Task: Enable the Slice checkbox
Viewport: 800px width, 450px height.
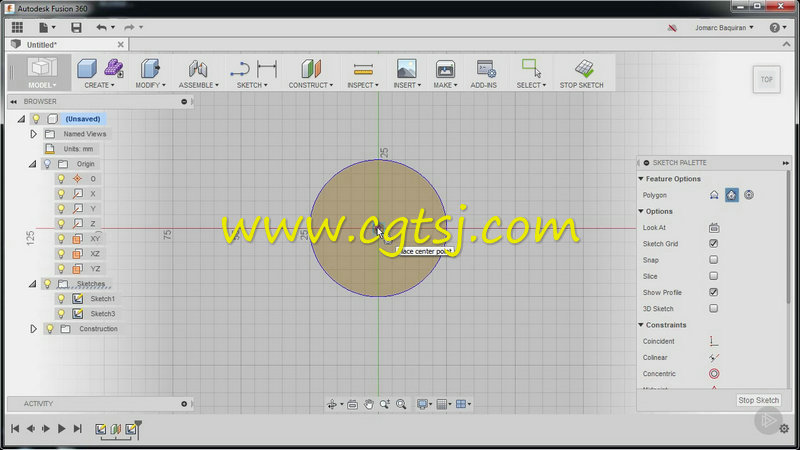Action: [713, 276]
